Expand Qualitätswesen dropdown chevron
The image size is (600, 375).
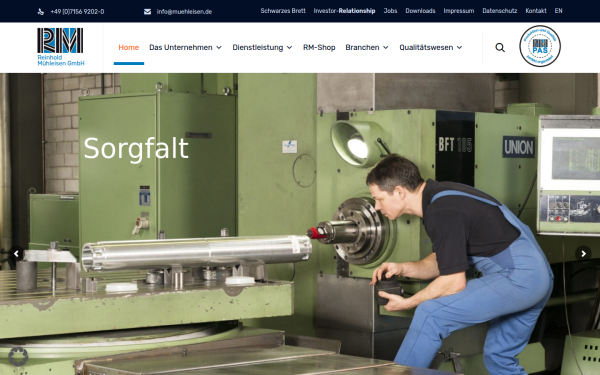459,47
